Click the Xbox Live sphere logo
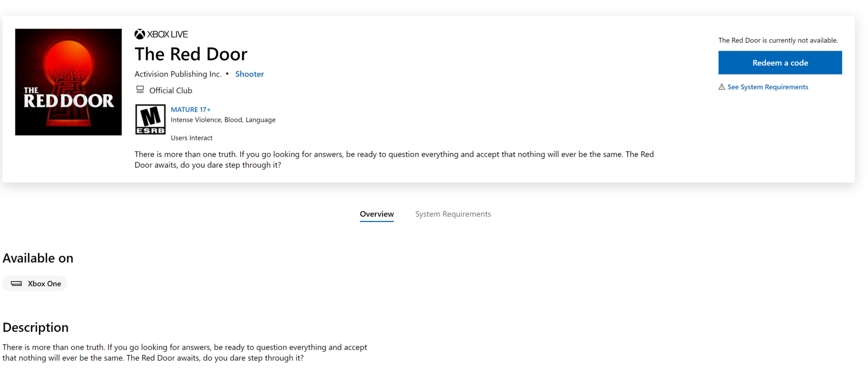Viewport: 868px width, 375px height. click(x=139, y=34)
